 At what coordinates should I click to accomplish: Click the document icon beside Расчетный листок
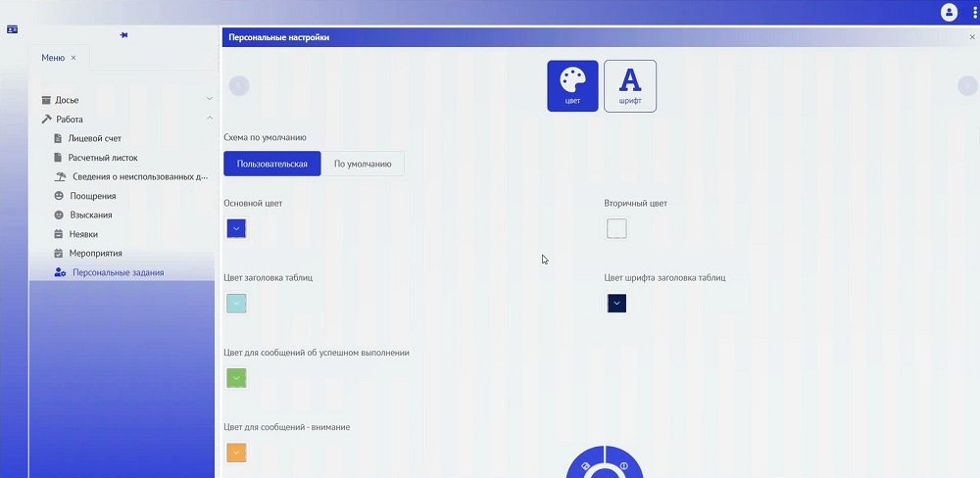tap(58, 158)
